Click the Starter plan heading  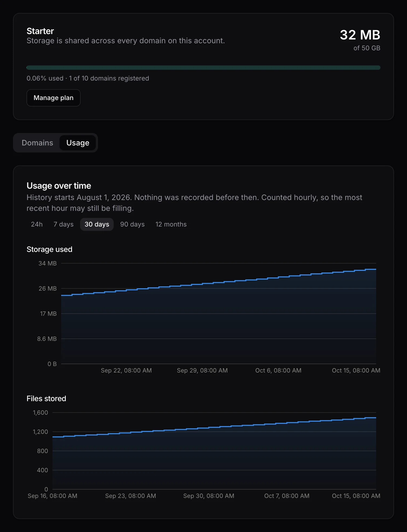[x=40, y=31]
